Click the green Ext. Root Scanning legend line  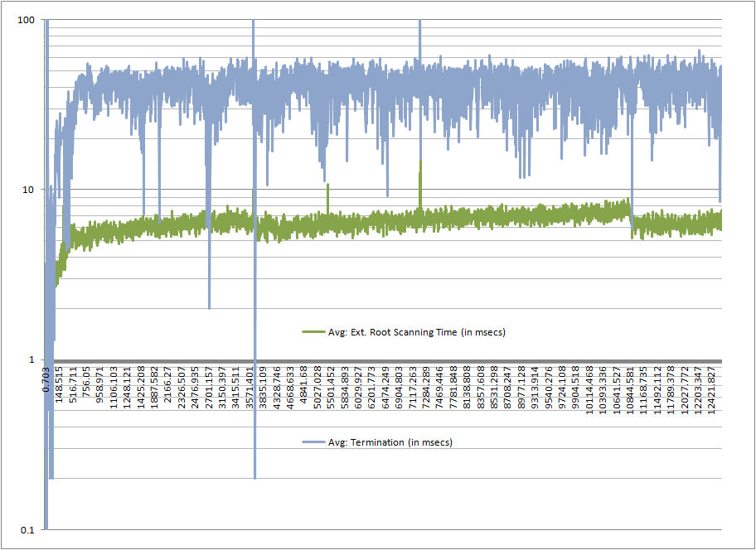(313, 332)
